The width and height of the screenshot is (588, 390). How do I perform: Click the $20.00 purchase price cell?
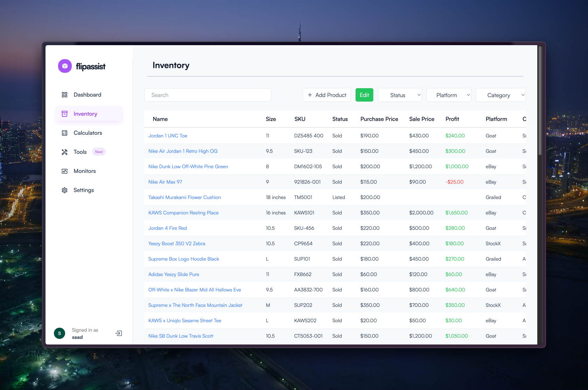coord(369,321)
